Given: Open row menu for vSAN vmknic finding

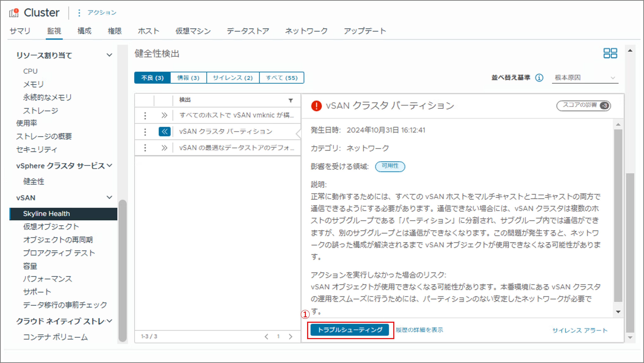Looking at the screenshot, I should (x=145, y=115).
